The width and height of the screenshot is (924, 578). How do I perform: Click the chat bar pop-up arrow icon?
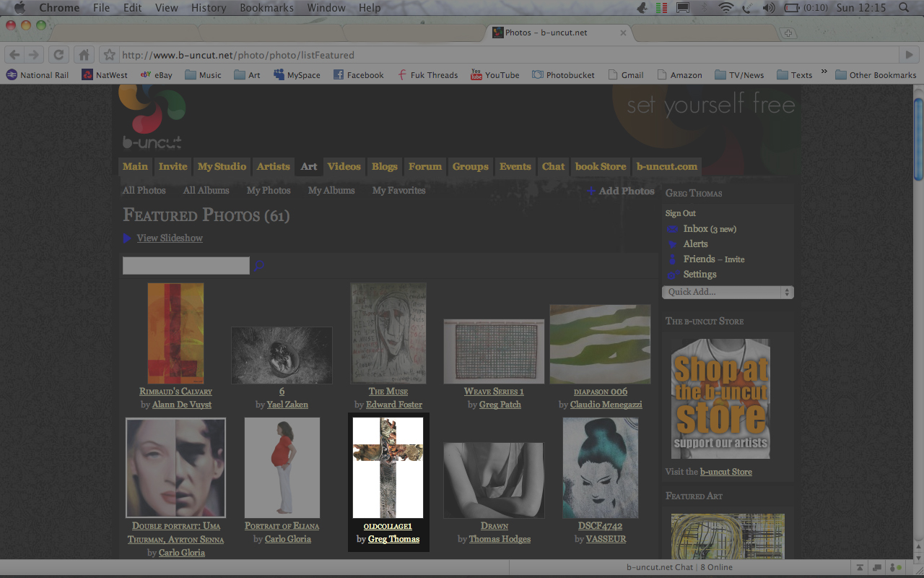tap(860, 567)
